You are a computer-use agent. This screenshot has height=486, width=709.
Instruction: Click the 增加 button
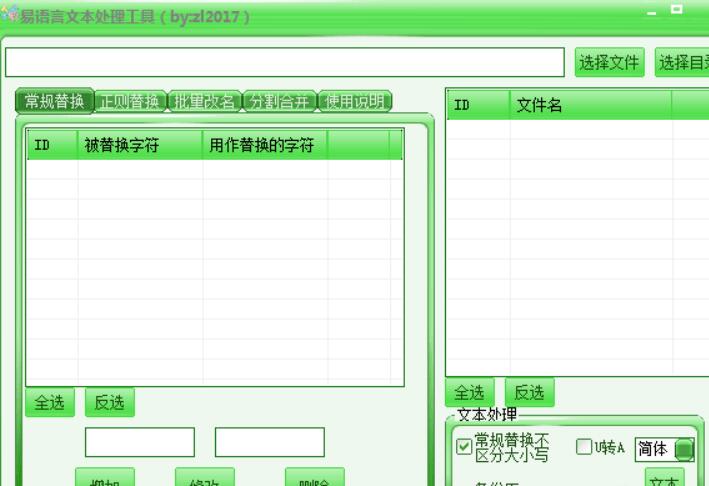click(x=105, y=477)
